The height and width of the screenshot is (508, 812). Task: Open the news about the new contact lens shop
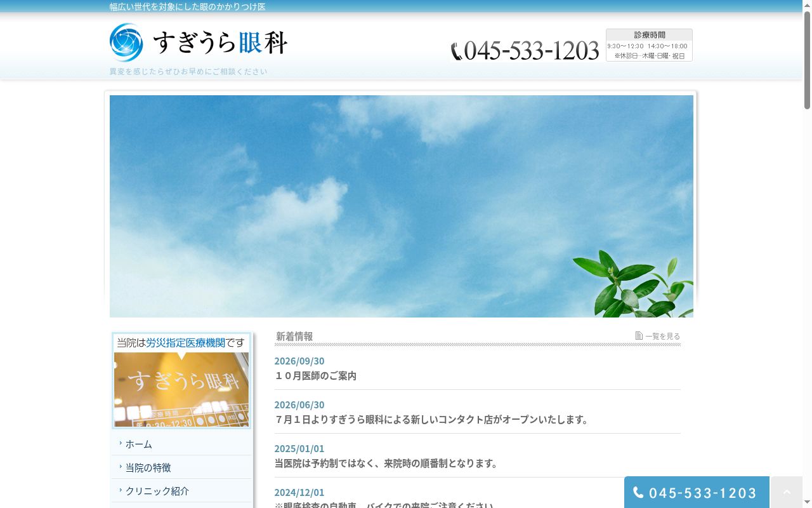point(433,419)
